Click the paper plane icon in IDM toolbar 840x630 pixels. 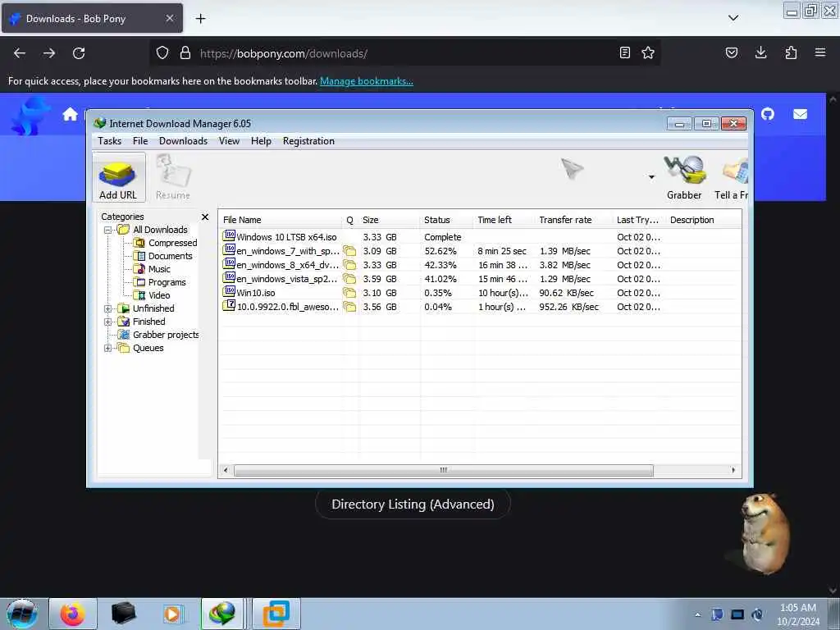(572, 169)
